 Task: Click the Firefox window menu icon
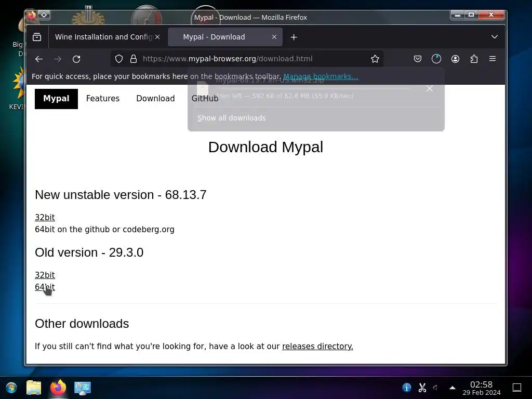32,15
